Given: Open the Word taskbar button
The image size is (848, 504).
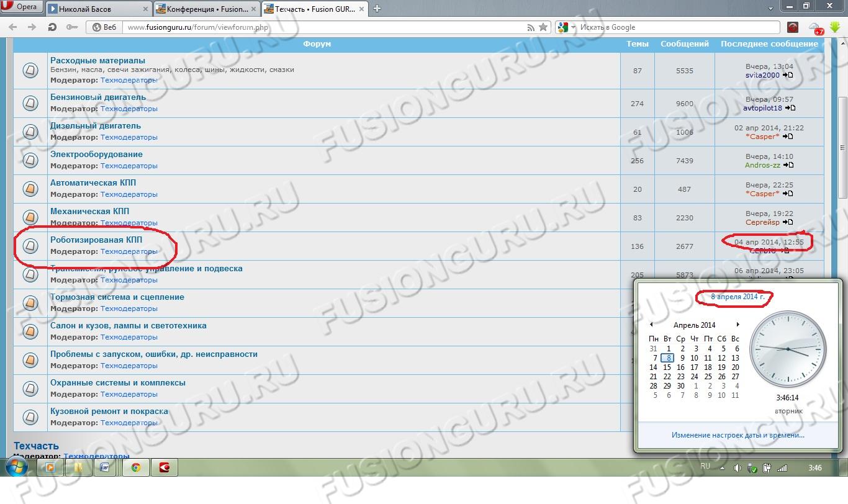Looking at the screenshot, I should point(105,468).
